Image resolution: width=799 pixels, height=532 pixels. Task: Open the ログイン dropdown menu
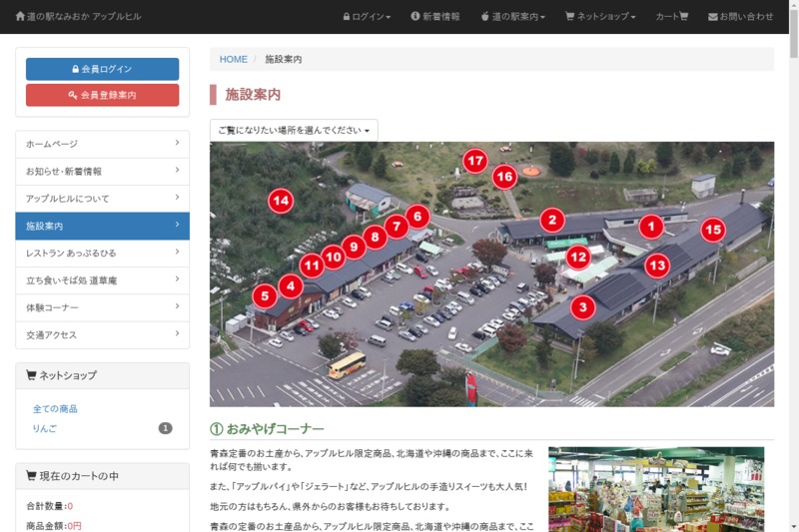coord(367,17)
